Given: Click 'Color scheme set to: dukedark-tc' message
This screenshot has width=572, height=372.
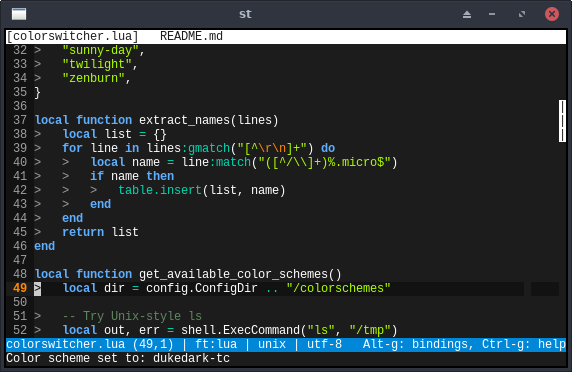Looking at the screenshot, I should tap(118, 358).
